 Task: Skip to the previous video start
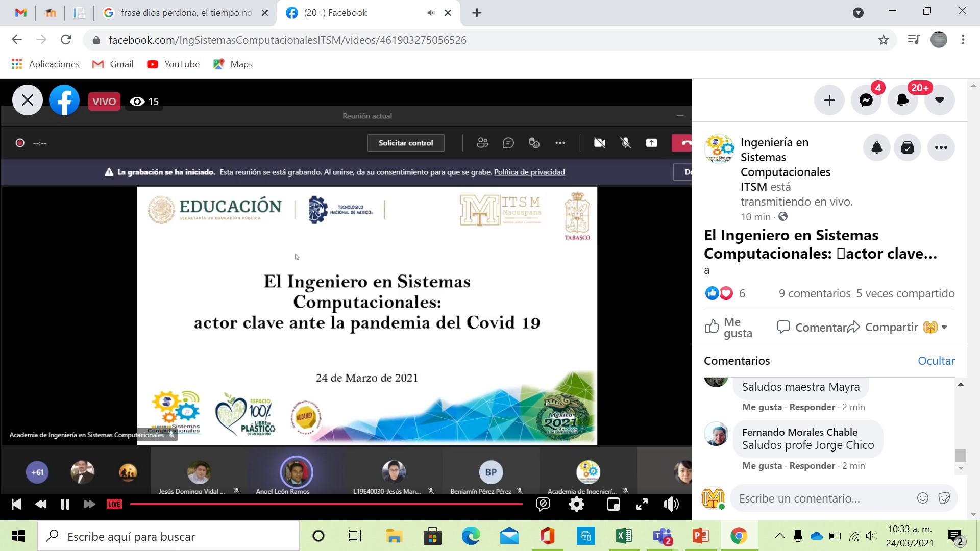click(x=16, y=505)
